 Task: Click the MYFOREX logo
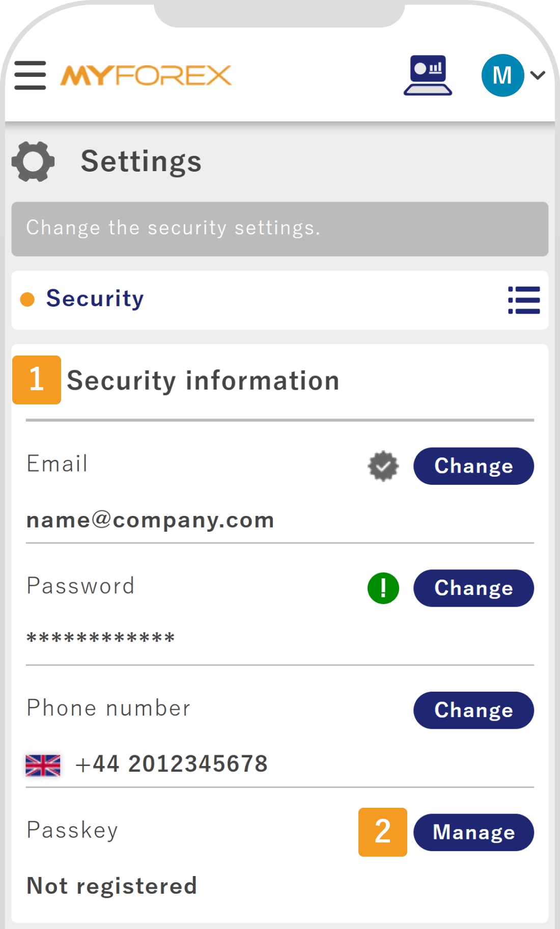(x=145, y=75)
